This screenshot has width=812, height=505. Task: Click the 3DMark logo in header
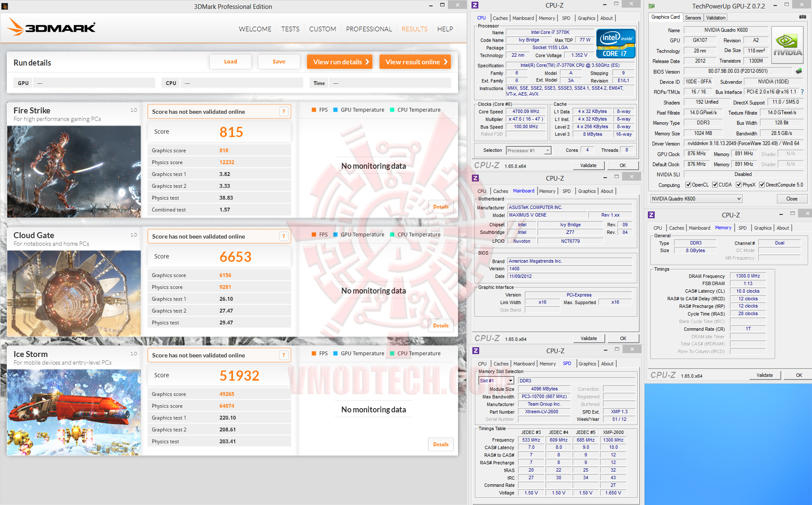click(52, 27)
